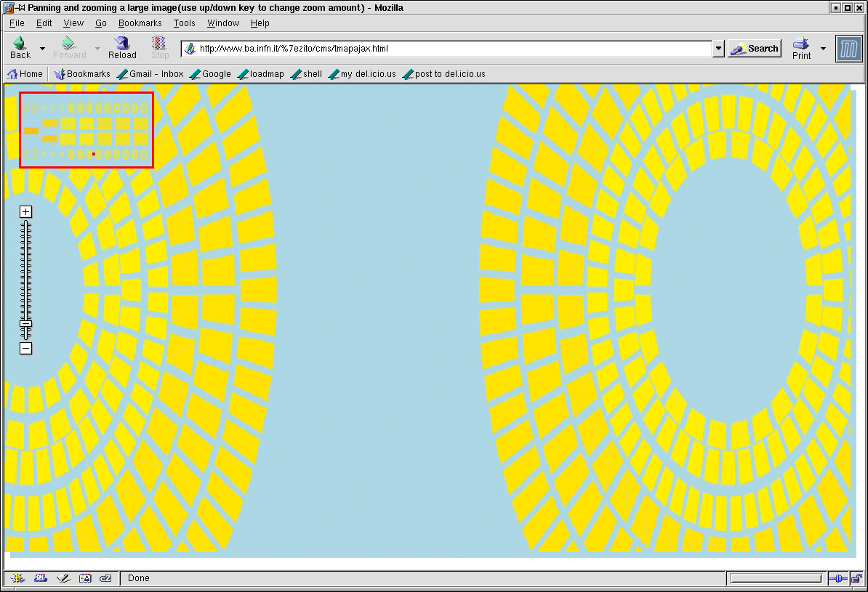Click the Search button
Viewport: 868px width, 592px height.
(755, 49)
